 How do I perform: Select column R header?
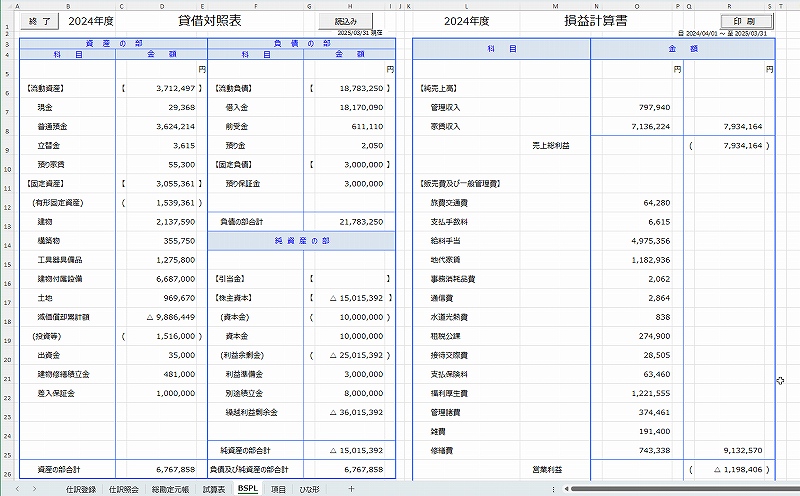(731, 7)
